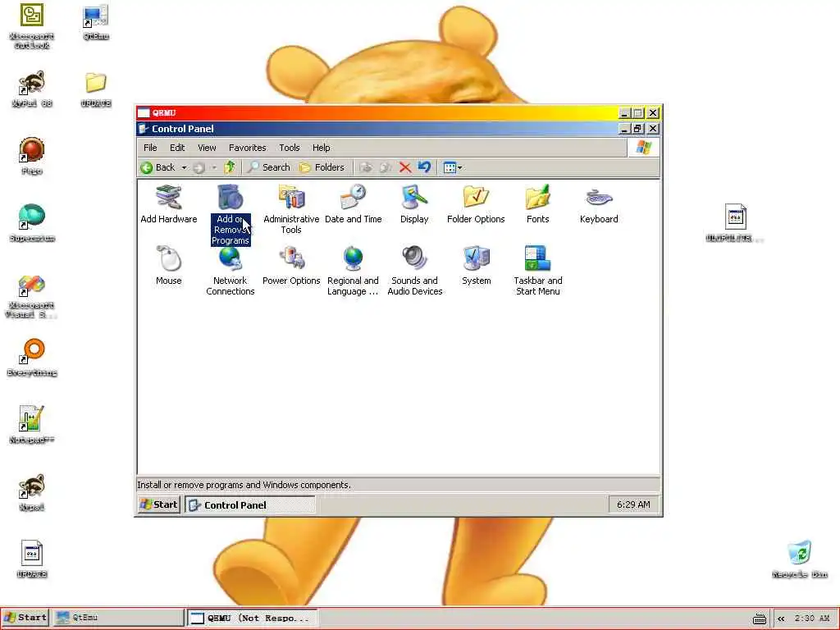Click the greyed Forward arrow button
This screenshot has height=630, width=840.
click(199, 167)
